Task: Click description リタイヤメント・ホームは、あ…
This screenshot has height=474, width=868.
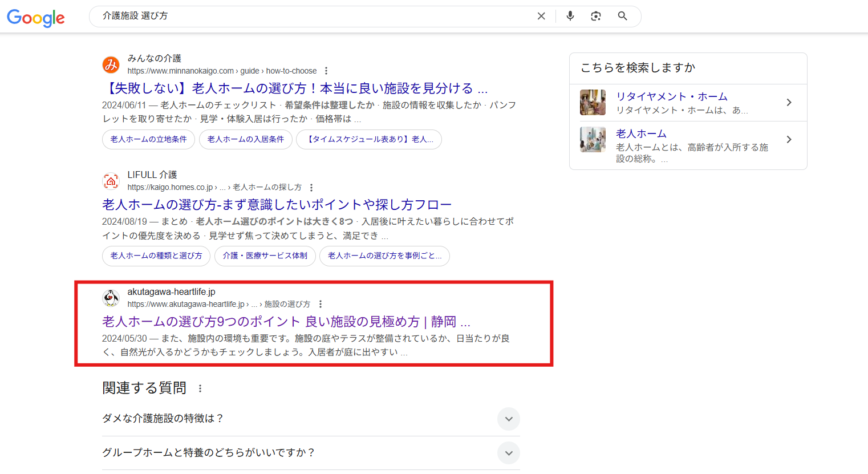Action: (682, 110)
